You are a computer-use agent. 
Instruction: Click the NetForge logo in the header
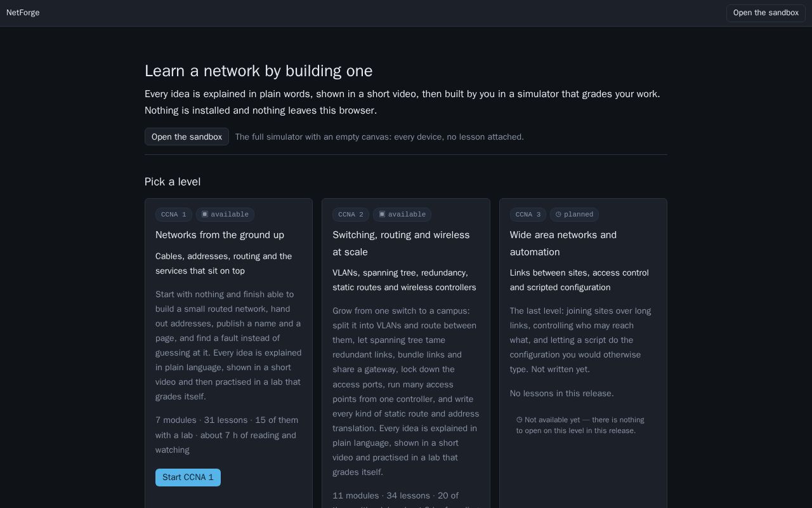(23, 13)
